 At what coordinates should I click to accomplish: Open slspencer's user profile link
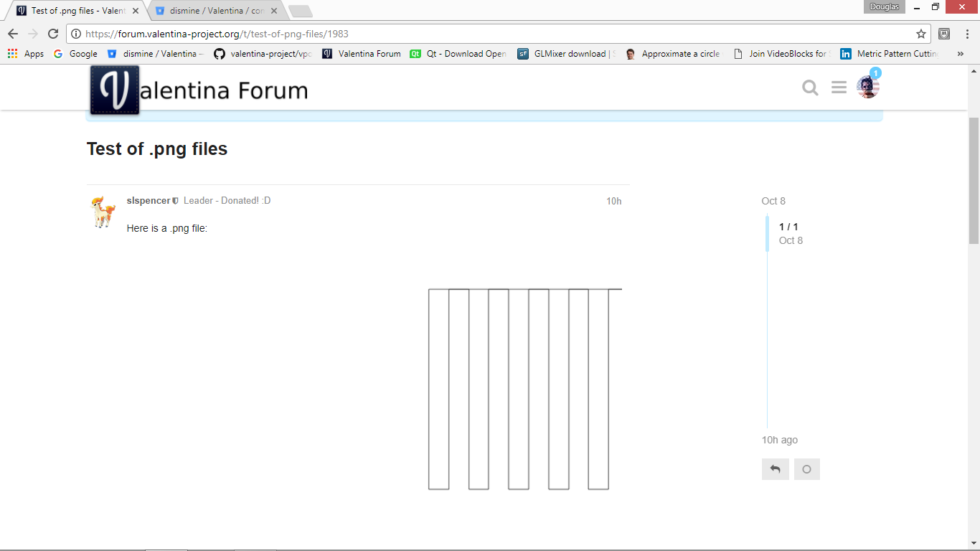pyautogui.click(x=148, y=201)
